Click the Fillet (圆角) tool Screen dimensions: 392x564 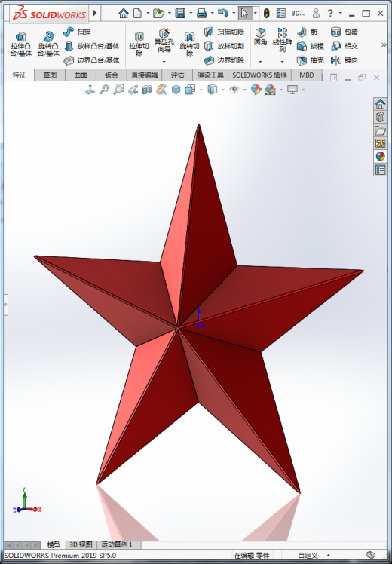point(260,37)
